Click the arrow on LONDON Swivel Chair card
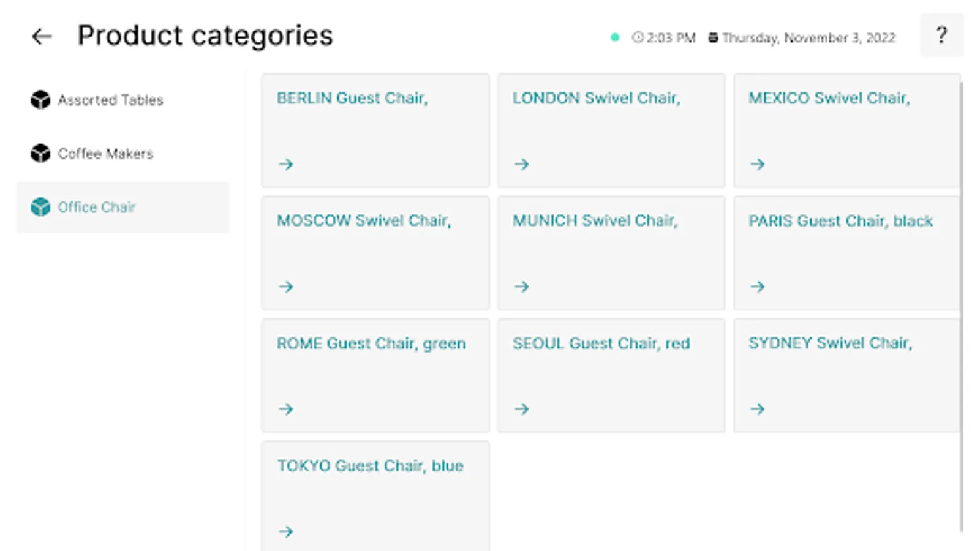 (522, 164)
